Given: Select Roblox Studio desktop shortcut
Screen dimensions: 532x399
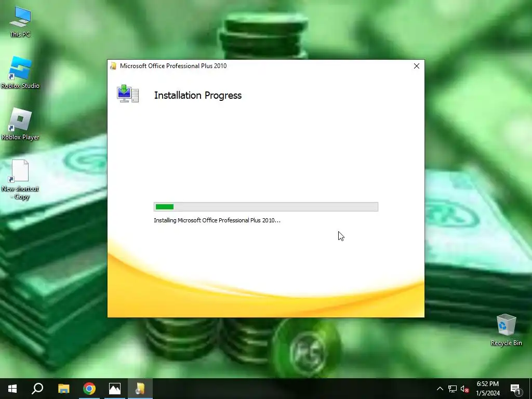Looking at the screenshot, I should tap(20, 73).
